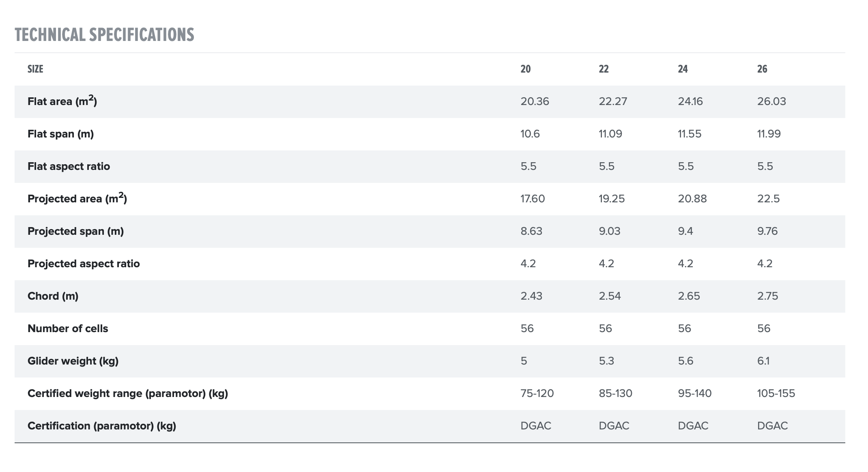Screen dimensions: 868x472
Task: Select the size 26 column header
Action: pos(762,69)
